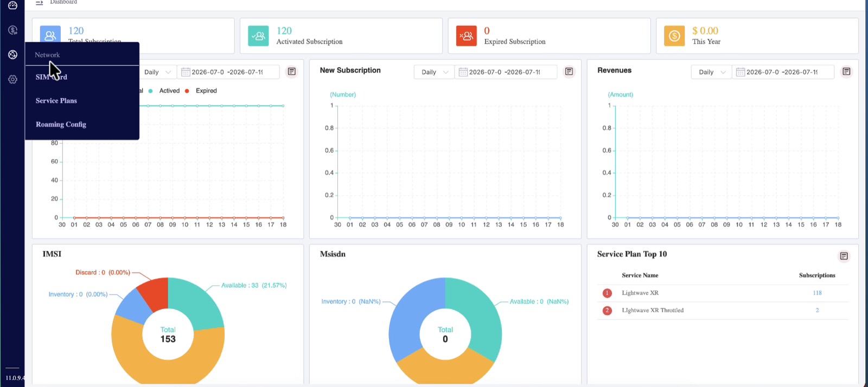Toggle the sidebar collapse icon beside Dashboard
868x387 pixels.
[x=39, y=3]
